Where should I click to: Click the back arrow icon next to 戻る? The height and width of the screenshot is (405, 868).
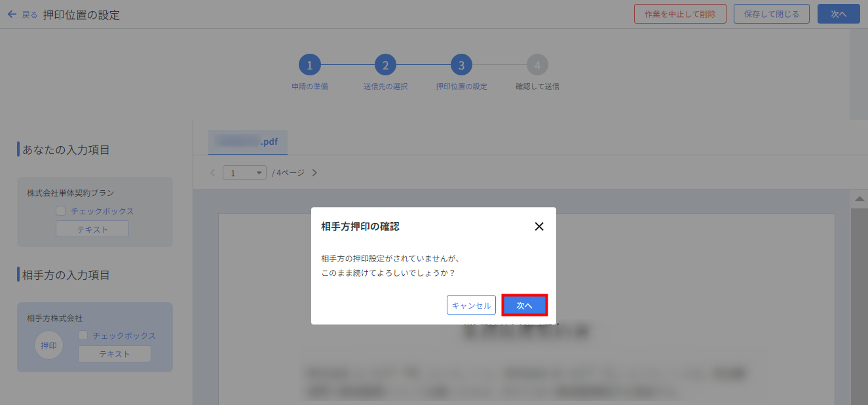click(x=12, y=14)
